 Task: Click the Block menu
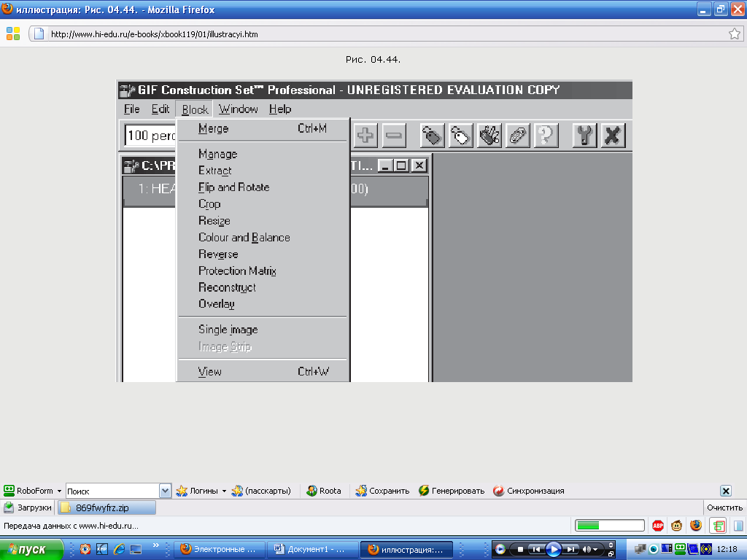[x=195, y=109]
